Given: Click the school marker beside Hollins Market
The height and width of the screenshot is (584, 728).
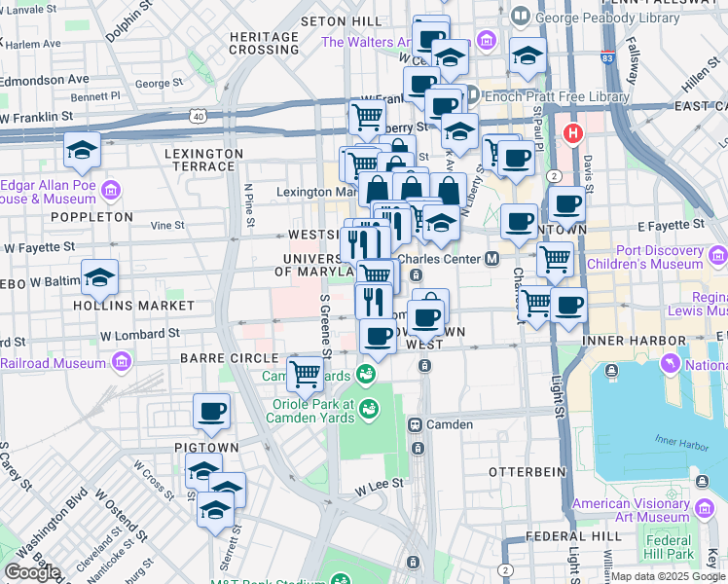Looking at the screenshot, I should click(99, 277).
